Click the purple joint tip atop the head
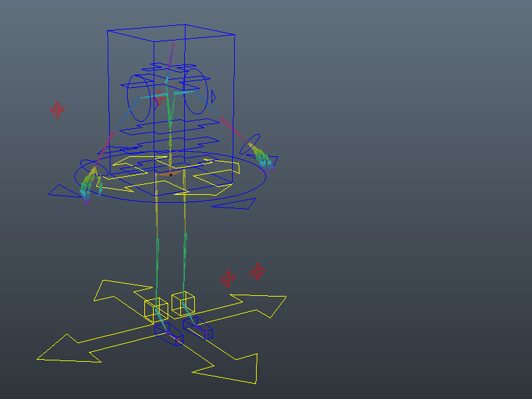Image resolution: width=532 pixels, height=399 pixels. click(173, 43)
